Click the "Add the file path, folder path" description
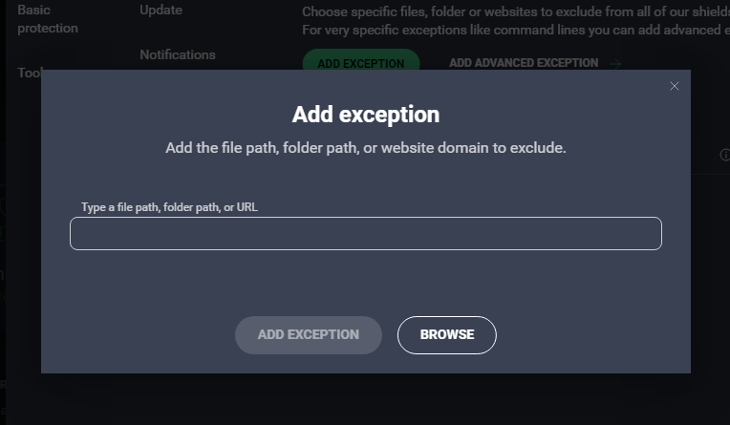This screenshot has height=425, width=730. point(365,148)
